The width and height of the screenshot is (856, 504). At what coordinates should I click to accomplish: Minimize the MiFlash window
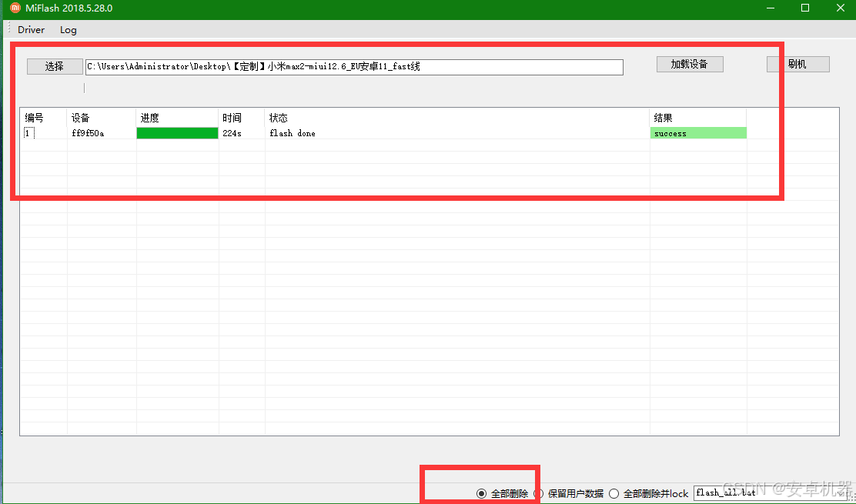(771, 8)
